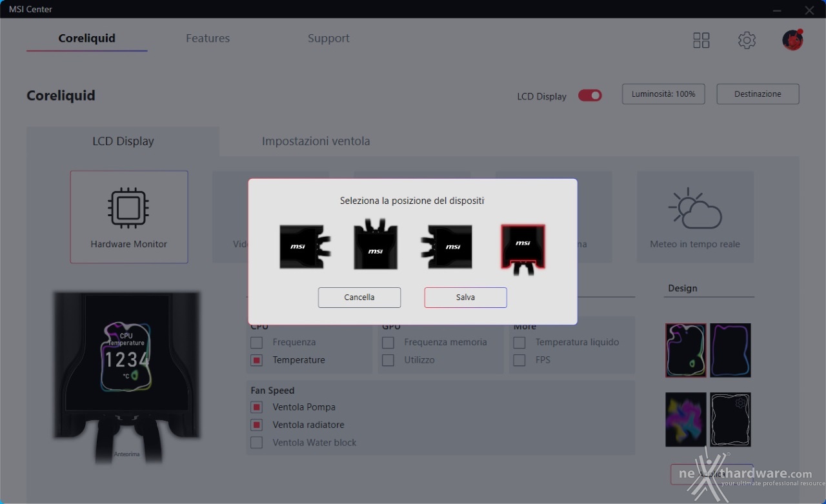
Task: Select the Hardware Monitor card
Action: (x=129, y=217)
